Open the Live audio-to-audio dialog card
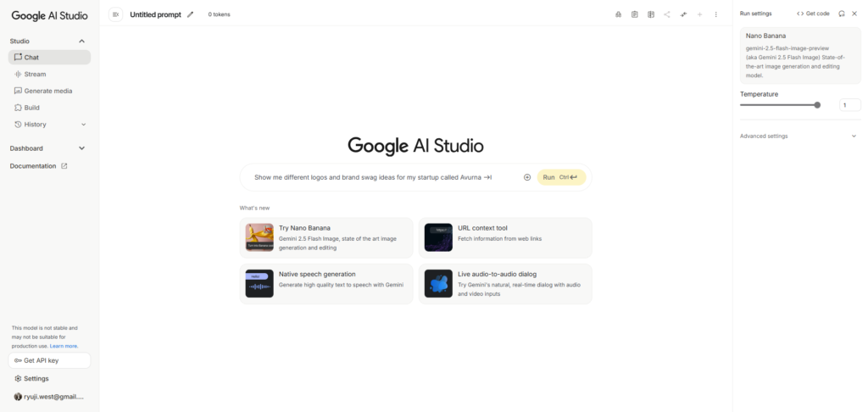 (505, 283)
